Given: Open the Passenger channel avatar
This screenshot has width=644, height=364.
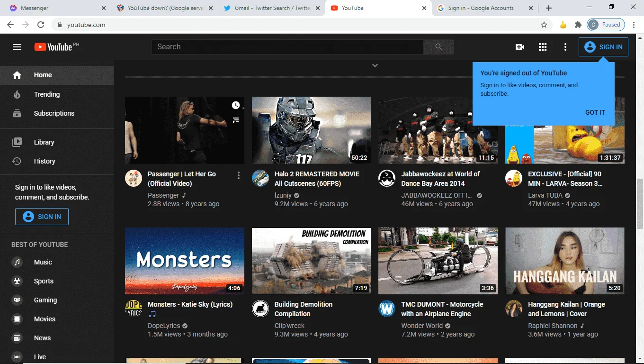Looking at the screenshot, I should click(x=134, y=178).
